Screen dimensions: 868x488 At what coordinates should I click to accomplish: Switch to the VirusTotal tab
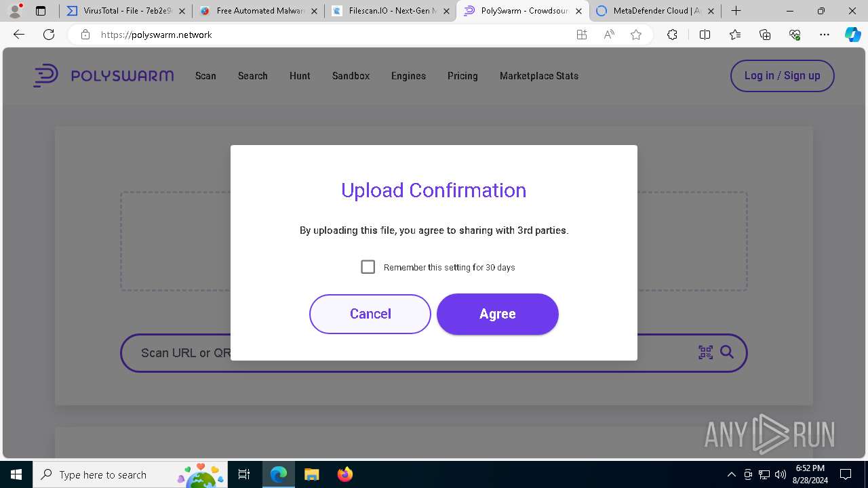pos(124,11)
